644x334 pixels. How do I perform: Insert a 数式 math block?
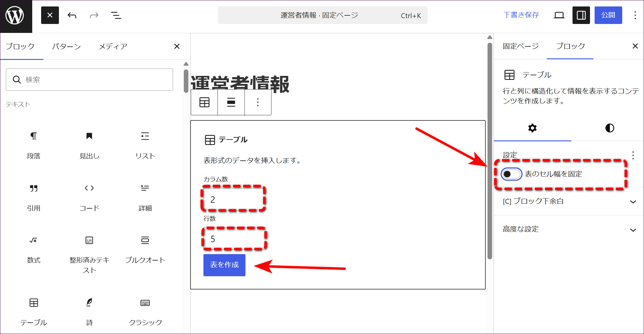[34, 250]
